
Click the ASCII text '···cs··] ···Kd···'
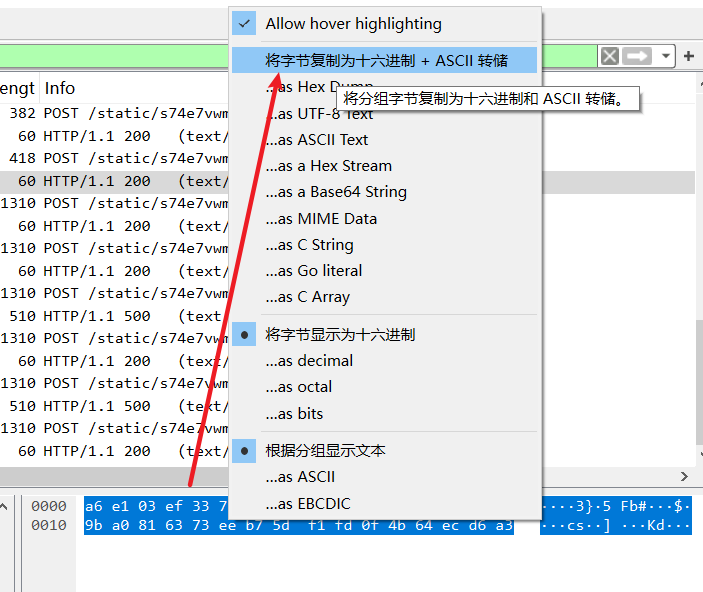point(616,525)
